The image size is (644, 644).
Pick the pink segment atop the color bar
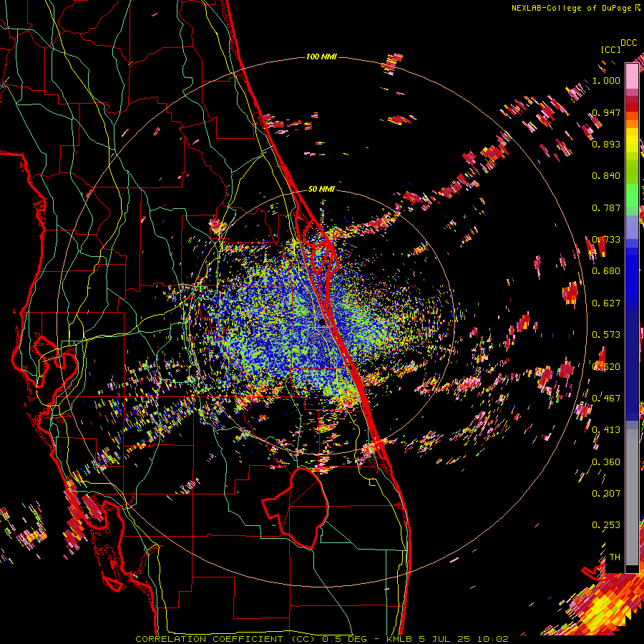632,76
